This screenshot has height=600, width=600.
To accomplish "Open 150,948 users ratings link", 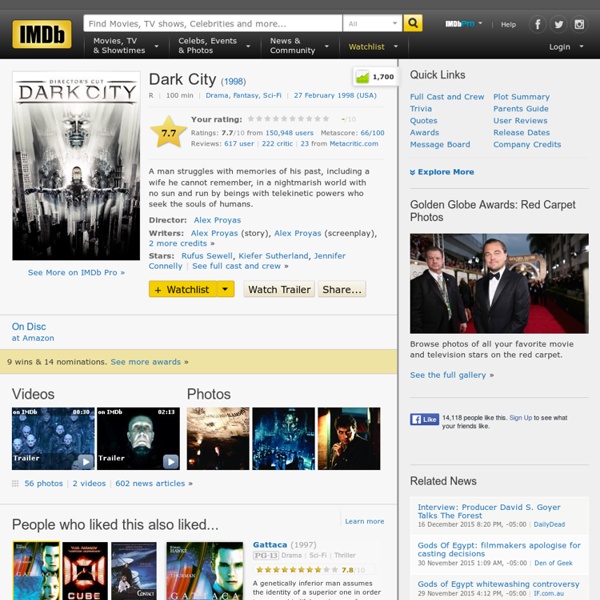I will tap(289, 133).
